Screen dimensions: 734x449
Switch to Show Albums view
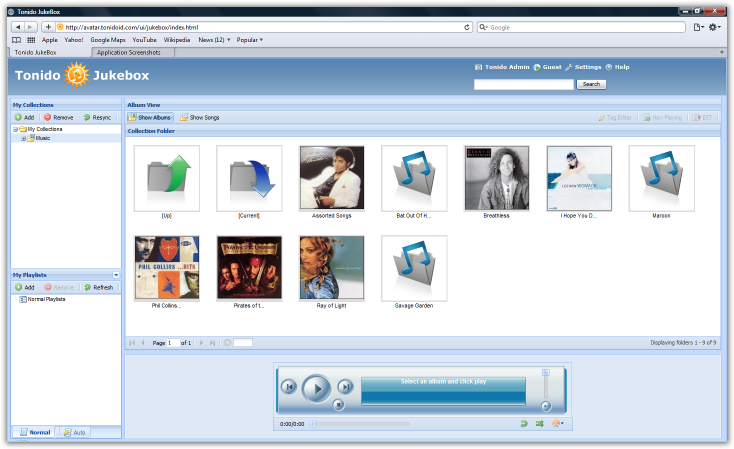click(150, 118)
